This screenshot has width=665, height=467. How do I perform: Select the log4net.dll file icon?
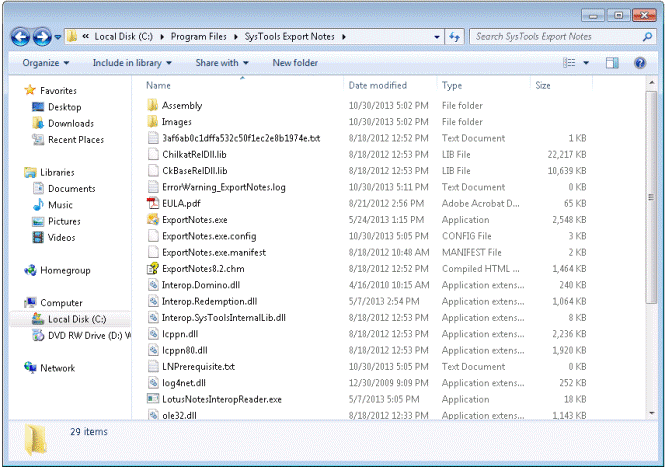(x=153, y=383)
